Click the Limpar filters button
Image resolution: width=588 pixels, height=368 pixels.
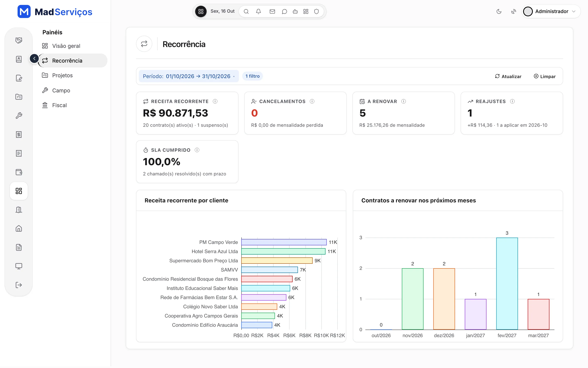point(545,76)
